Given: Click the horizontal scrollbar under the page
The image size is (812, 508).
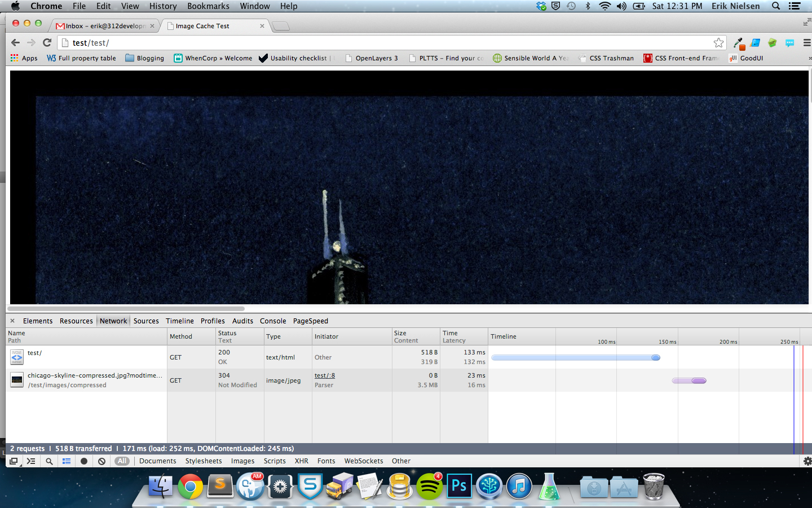Looking at the screenshot, I should click(127, 309).
